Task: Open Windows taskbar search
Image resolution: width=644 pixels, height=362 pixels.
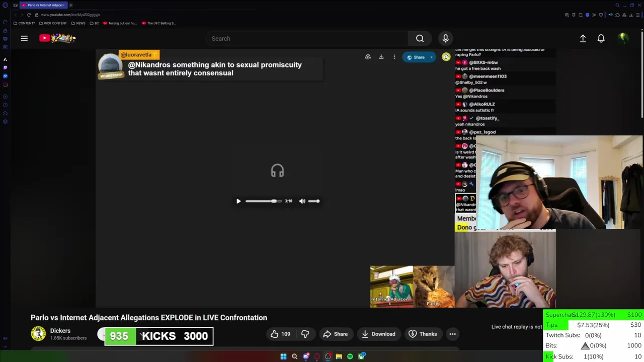Action: pos(294,356)
